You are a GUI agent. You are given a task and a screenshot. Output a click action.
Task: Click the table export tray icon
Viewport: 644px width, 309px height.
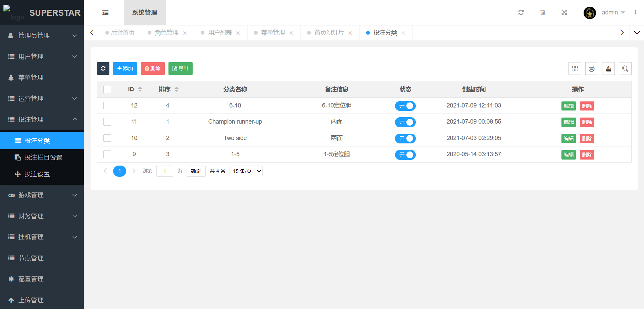608,69
